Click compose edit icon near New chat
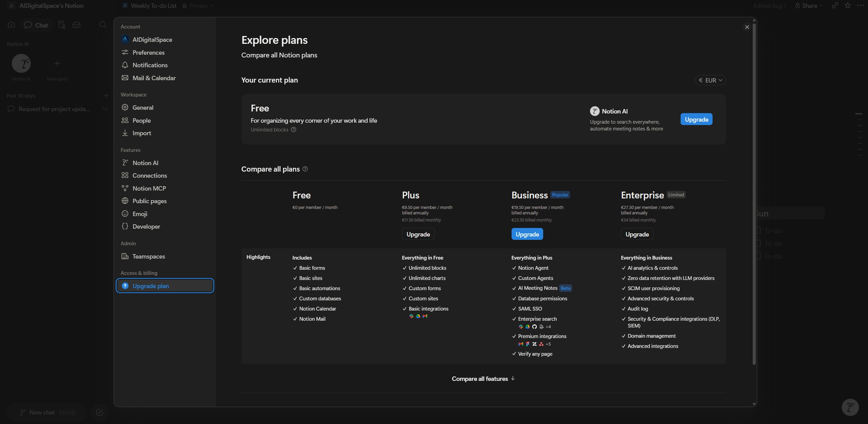Image resolution: width=868 pixels, height=424 pixels. click(100, 412)
